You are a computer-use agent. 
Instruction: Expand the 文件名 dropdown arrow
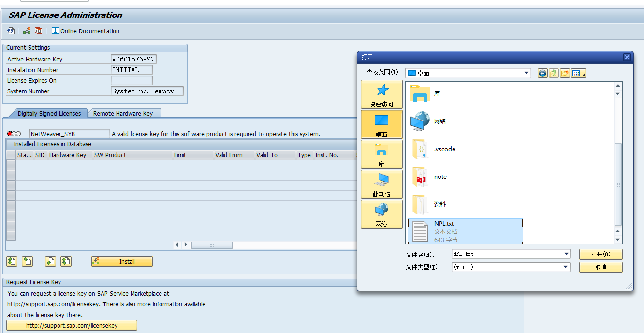[x=567, y=254]
